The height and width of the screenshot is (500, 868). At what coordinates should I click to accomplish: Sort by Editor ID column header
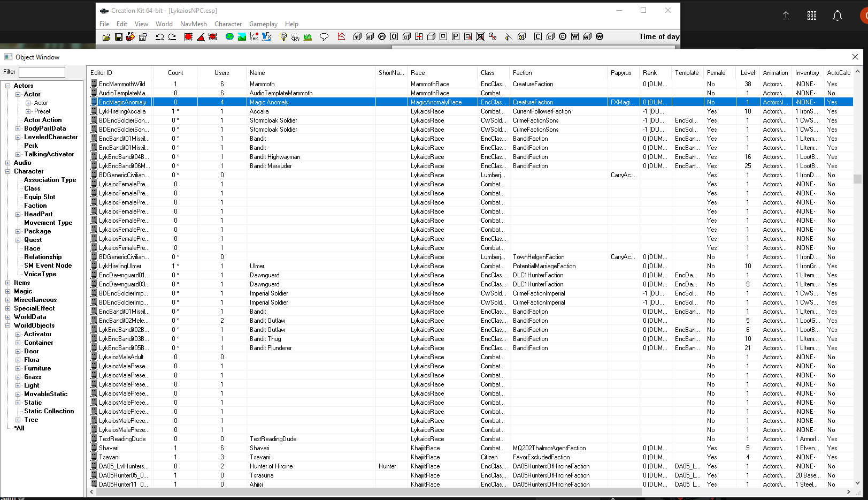tap(120, 73)
